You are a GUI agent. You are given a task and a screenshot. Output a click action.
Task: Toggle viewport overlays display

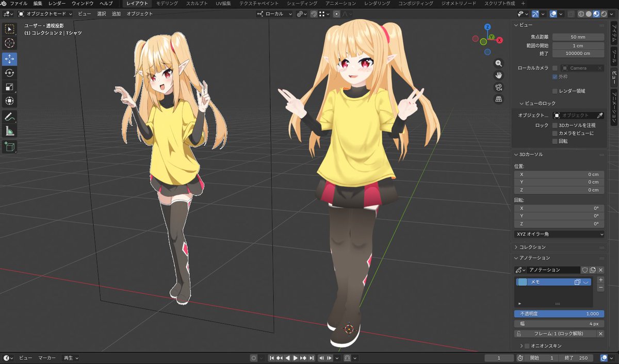(x=553, y=14)
